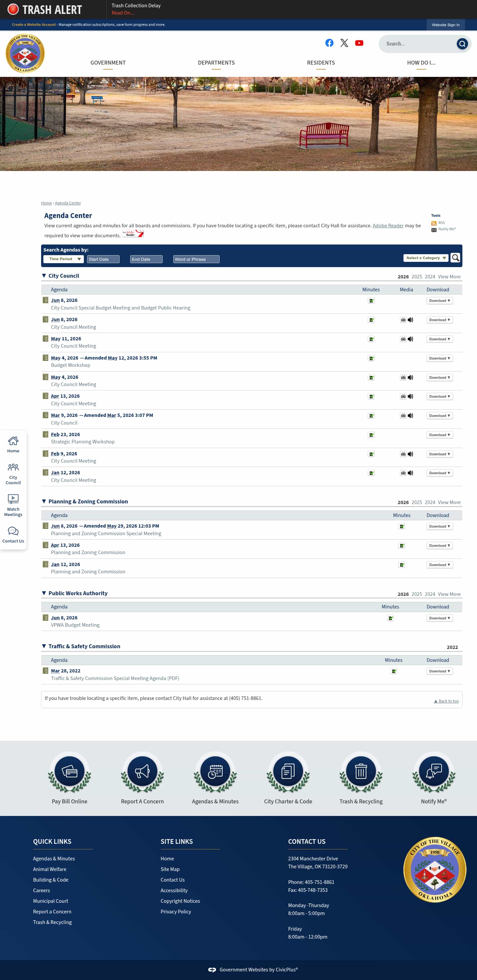Open Watch Meetings in side panel
The width and height of the screenshot is (477, 980).
tap(13, 505)
